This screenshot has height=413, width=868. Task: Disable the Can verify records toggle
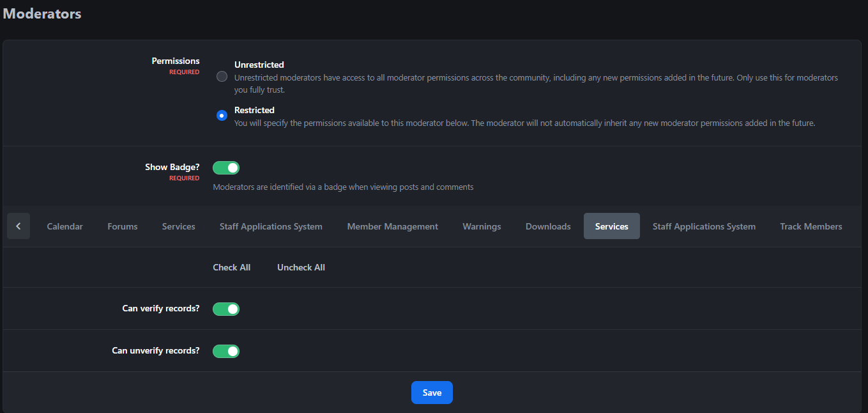coord(226,309)
